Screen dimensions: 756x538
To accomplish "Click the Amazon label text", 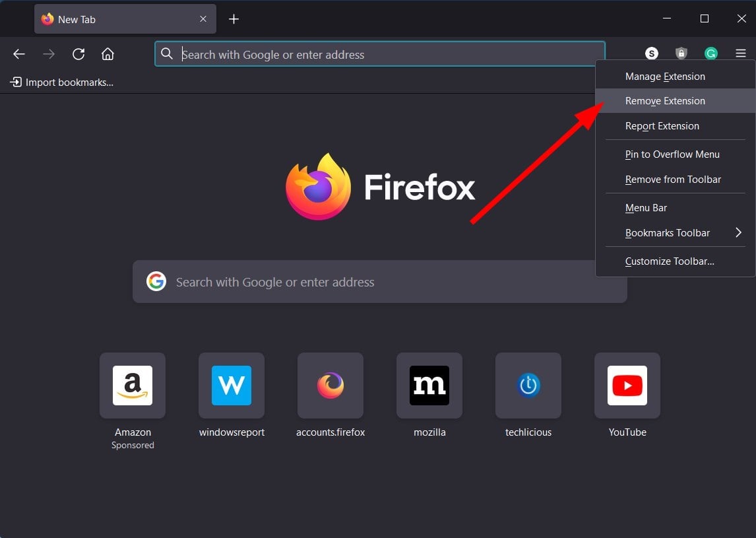I will pyautogui.click(x=133, y=432).
